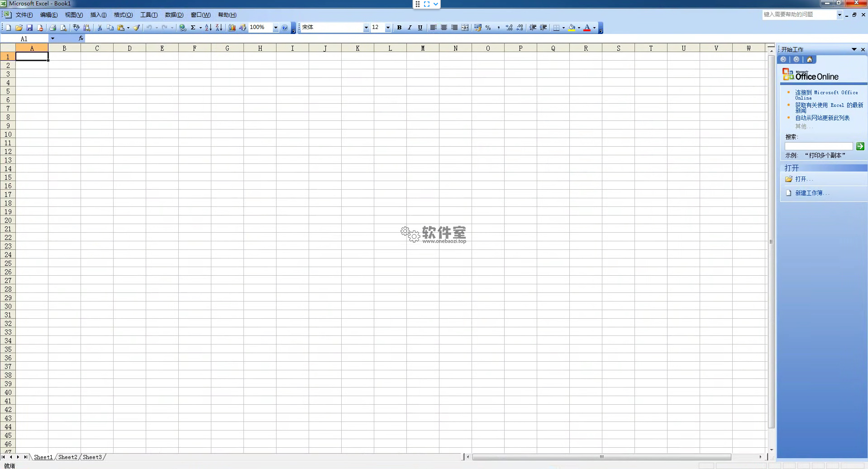
Task: Click the AutoSum sigma icon
Action: pyautogui.click(x=193, y=28)
